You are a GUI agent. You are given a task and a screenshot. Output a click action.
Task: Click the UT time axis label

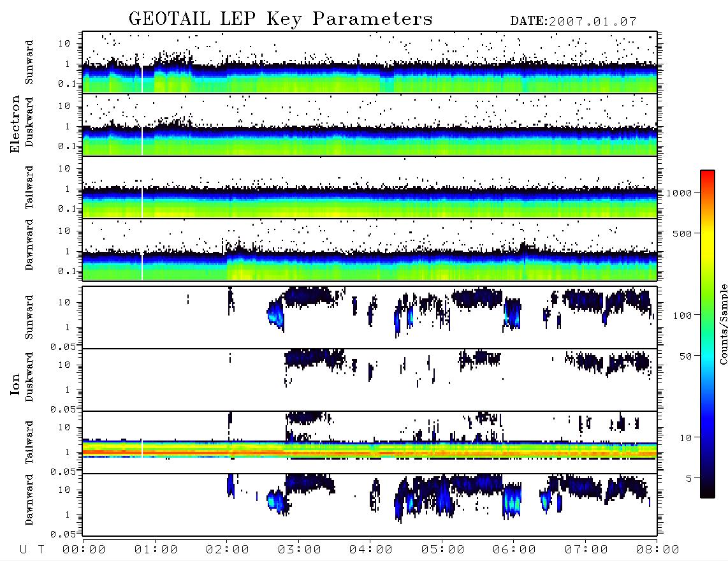(x=32, y=550)
